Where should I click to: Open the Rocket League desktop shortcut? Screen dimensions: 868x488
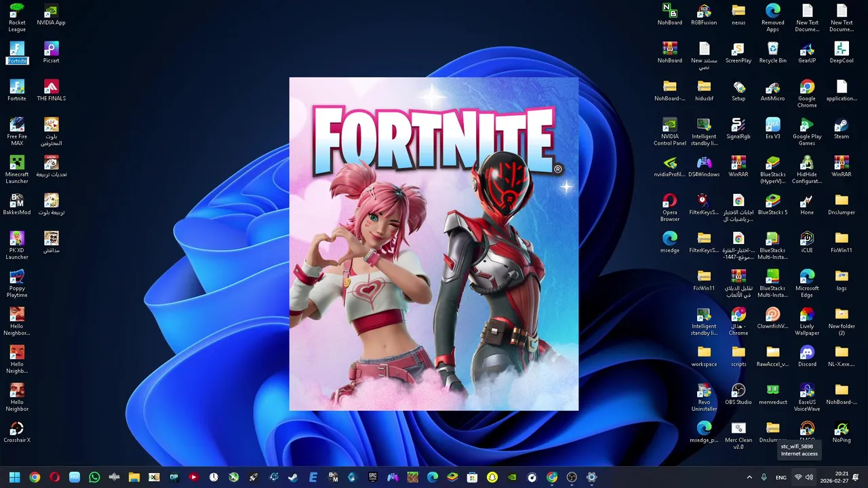[17, 17]
